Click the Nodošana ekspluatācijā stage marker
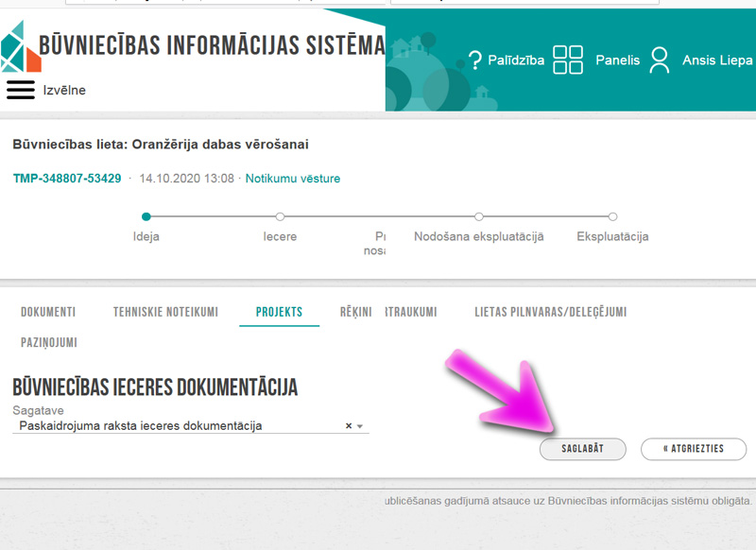Viewport: 756px width, 550px height. point(479,216)
